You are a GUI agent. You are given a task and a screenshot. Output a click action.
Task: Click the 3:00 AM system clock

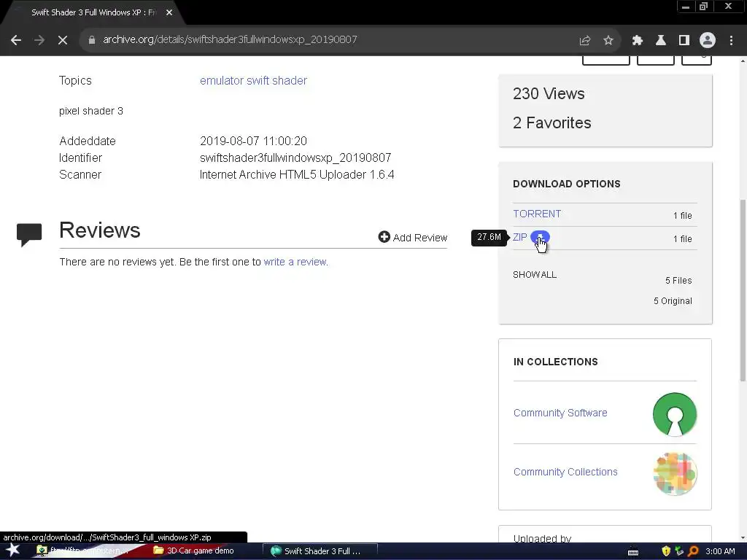[720, 551]
